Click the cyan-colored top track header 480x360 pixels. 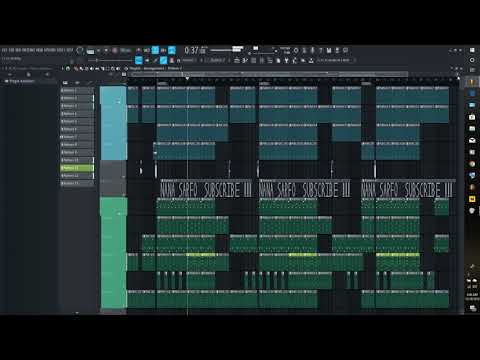(113, 123)
